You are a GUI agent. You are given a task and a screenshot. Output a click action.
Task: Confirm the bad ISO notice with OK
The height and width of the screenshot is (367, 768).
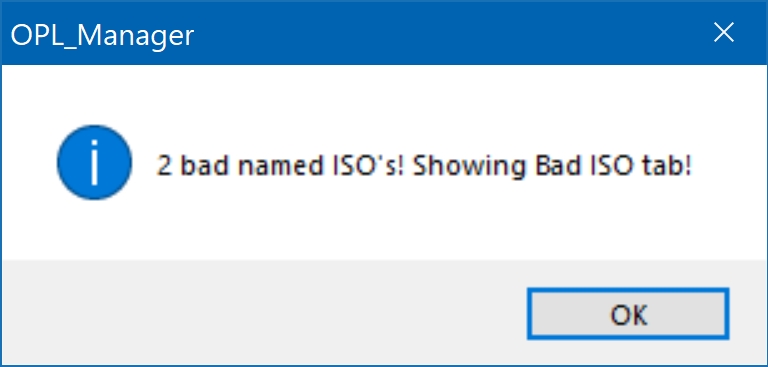[628, 314]
